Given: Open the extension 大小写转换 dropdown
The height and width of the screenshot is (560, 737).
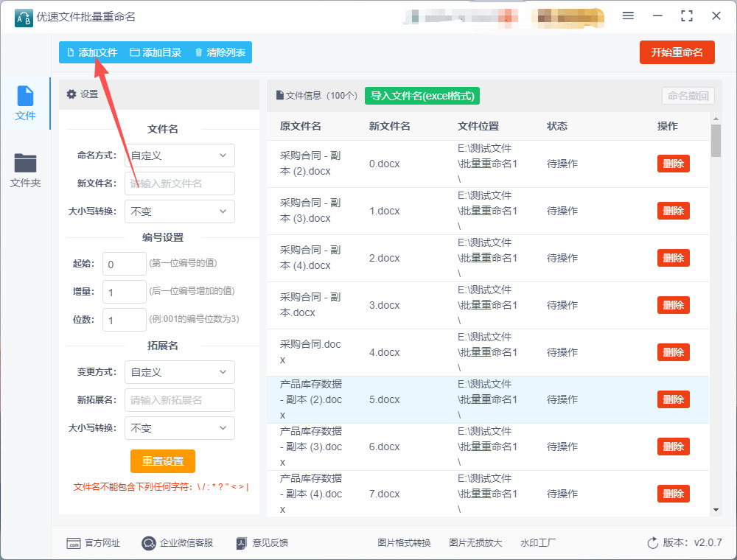Looking at the screenshot, I should click(x=180, y=428).
